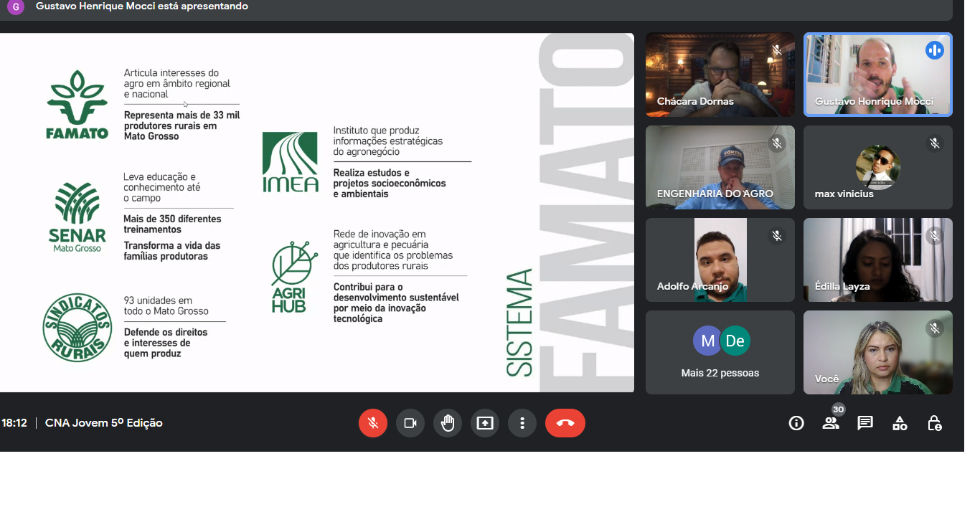This screenshot has width=980, height=522.
Task: Click the shared presentation slide
Action: [x=316, y=212]
